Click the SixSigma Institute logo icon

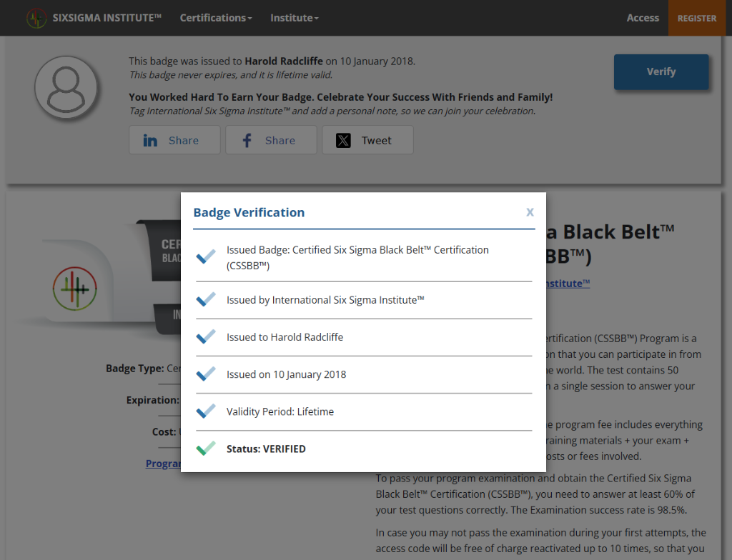(36, 18)
